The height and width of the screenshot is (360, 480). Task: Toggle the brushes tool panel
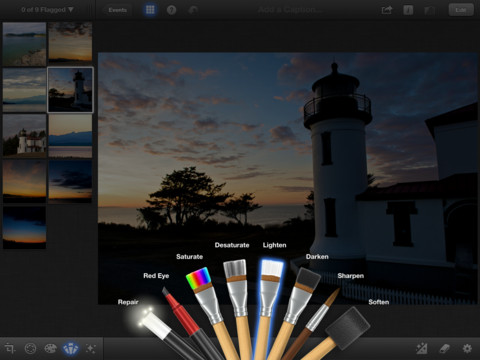(71, 349)
